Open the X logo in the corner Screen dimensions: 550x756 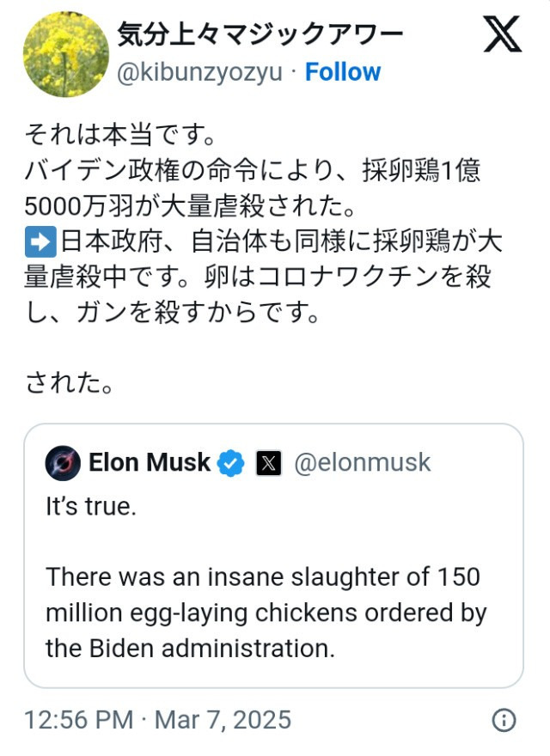click(x=502, y=34)
